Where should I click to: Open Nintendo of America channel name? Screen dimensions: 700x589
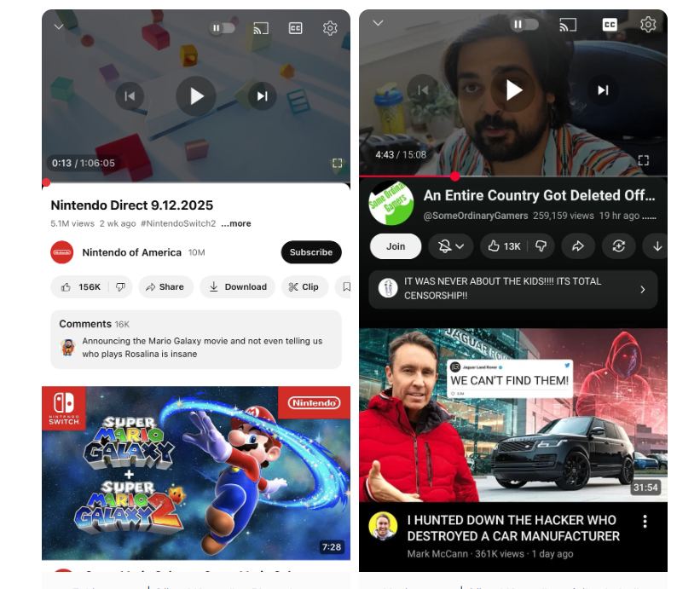pyautogui.click(x=131, y=252)
